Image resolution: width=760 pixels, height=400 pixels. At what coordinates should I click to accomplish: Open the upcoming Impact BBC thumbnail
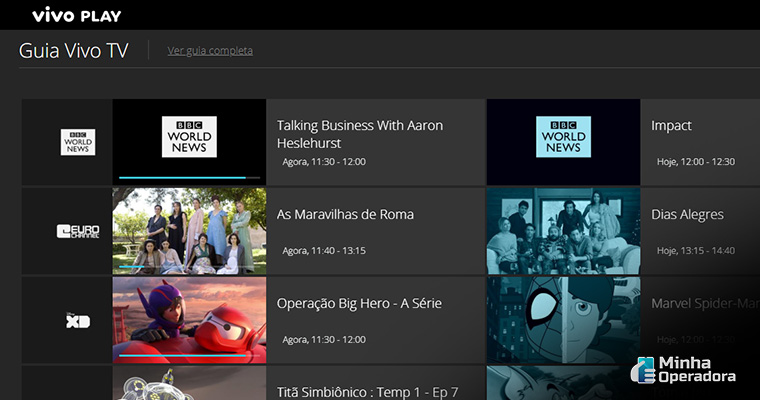563,142
